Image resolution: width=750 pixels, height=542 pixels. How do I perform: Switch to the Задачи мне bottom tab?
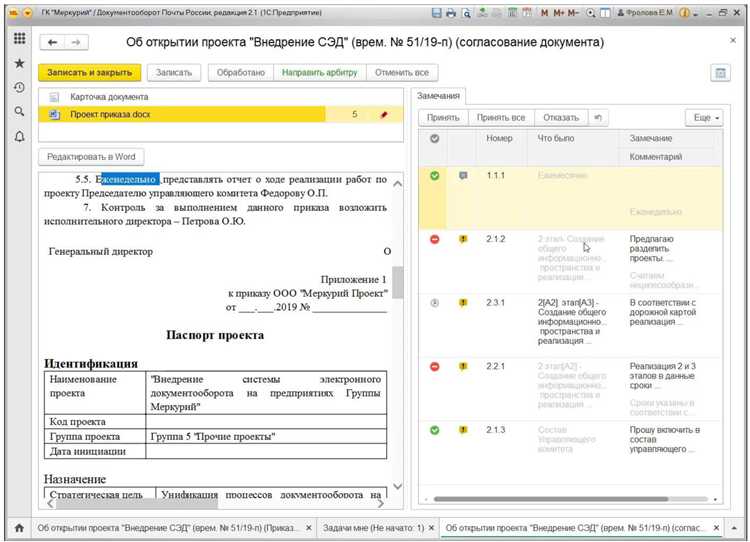(x=375, y=527)
